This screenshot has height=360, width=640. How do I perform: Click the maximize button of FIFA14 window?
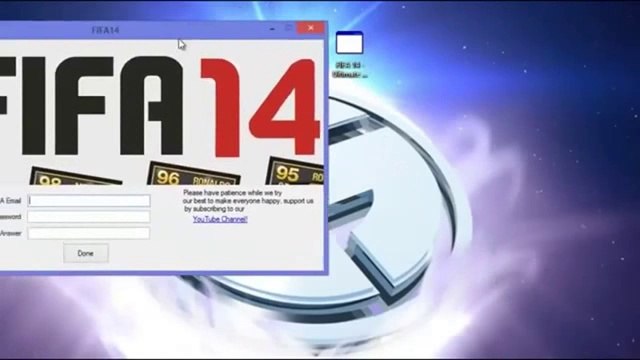click(x=288, y=28)
